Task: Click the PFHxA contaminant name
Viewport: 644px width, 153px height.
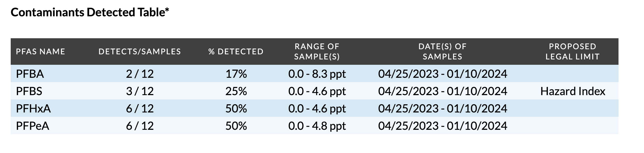Action: tap(33, 109)
